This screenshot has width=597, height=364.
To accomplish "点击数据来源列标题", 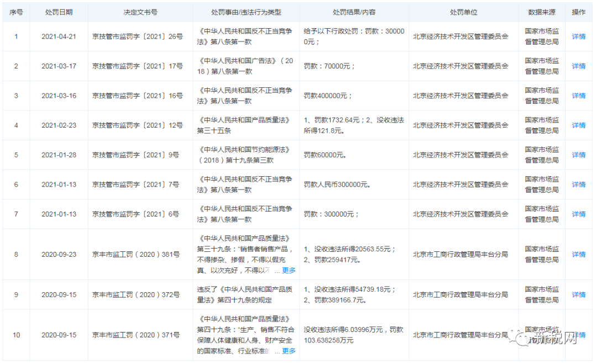I will point(539,12).
